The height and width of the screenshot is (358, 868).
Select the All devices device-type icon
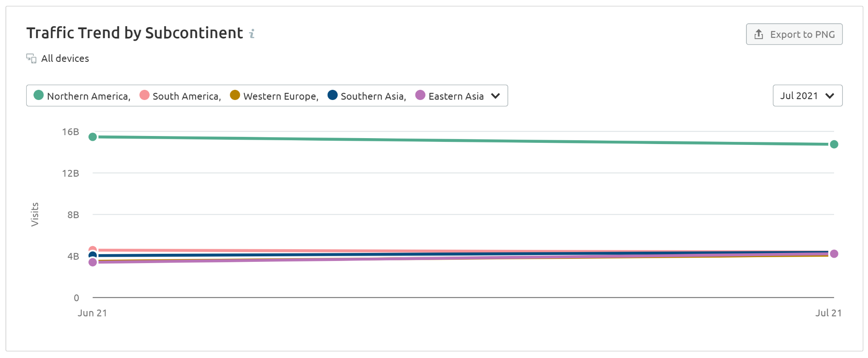click(31, 58)
